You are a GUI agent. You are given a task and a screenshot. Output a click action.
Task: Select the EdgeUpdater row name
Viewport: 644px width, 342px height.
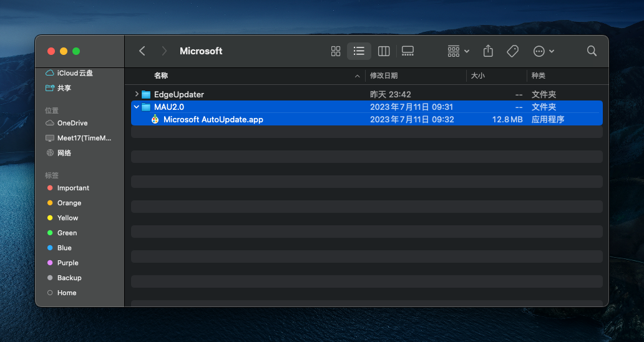point(178,94)
